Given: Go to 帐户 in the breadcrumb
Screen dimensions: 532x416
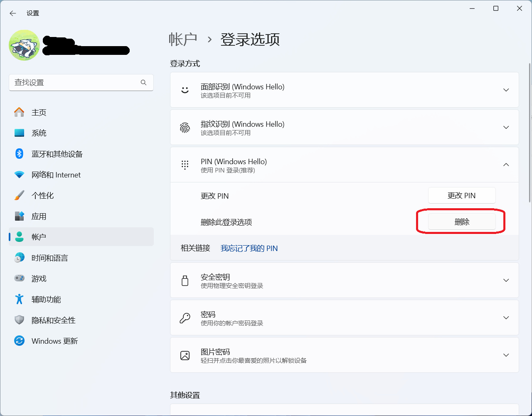Looking at the screenshot, I should click(x=183, y=39).
